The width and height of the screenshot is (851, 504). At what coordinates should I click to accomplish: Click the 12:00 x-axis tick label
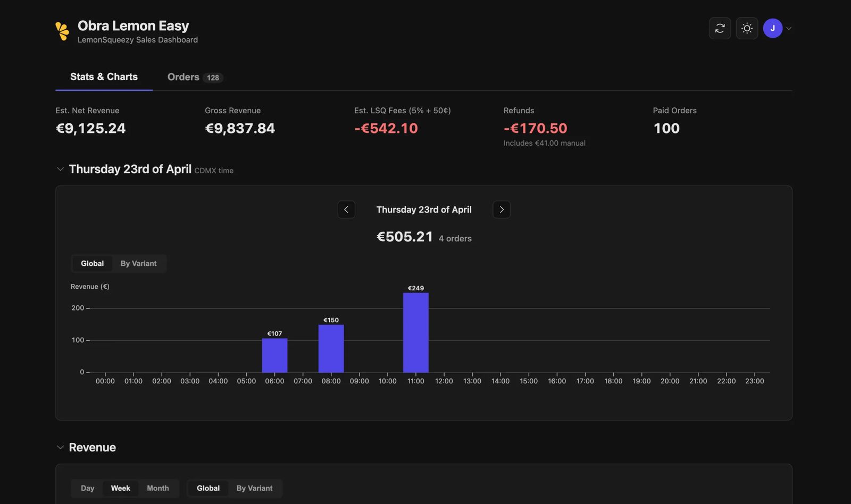coord(444,381)
